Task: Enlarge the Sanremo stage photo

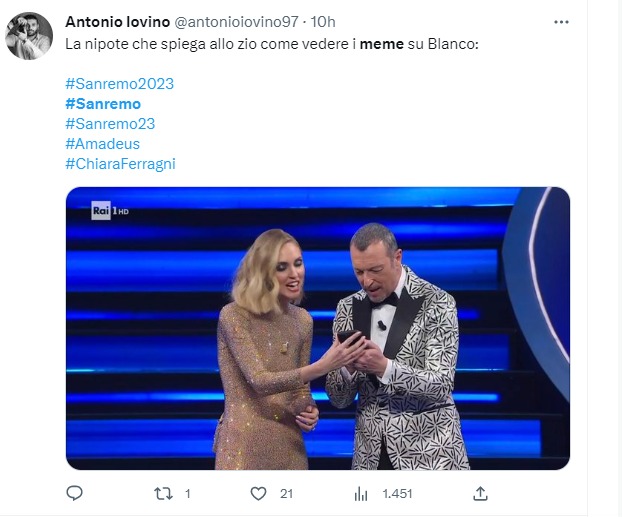Action: [x=317, y=328]
